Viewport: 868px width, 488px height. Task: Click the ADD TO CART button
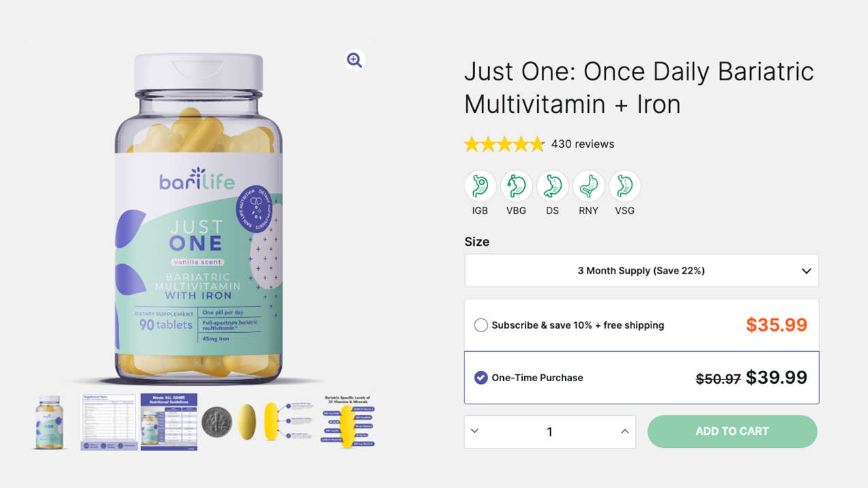[x=732, y=432]
